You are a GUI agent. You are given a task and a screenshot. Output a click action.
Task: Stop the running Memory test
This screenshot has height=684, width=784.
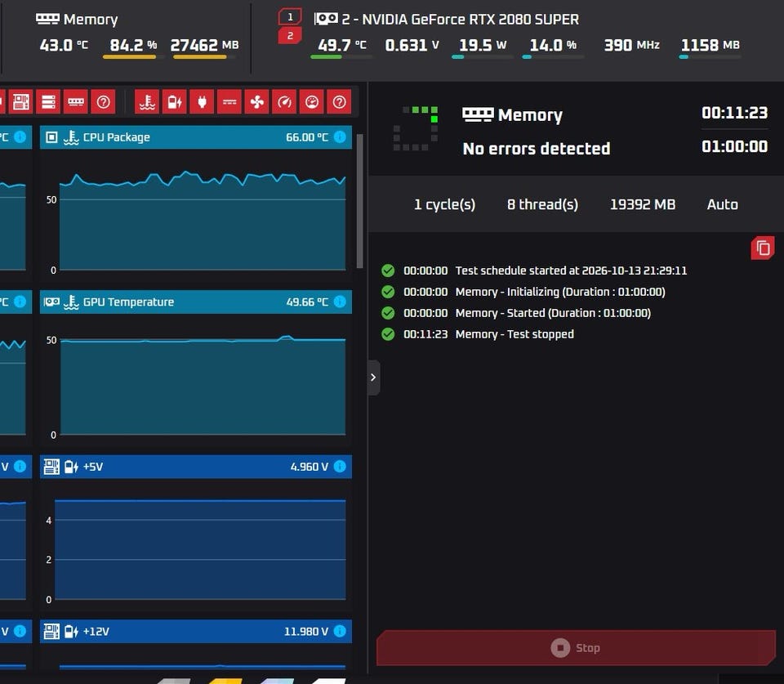click(576, 648)
